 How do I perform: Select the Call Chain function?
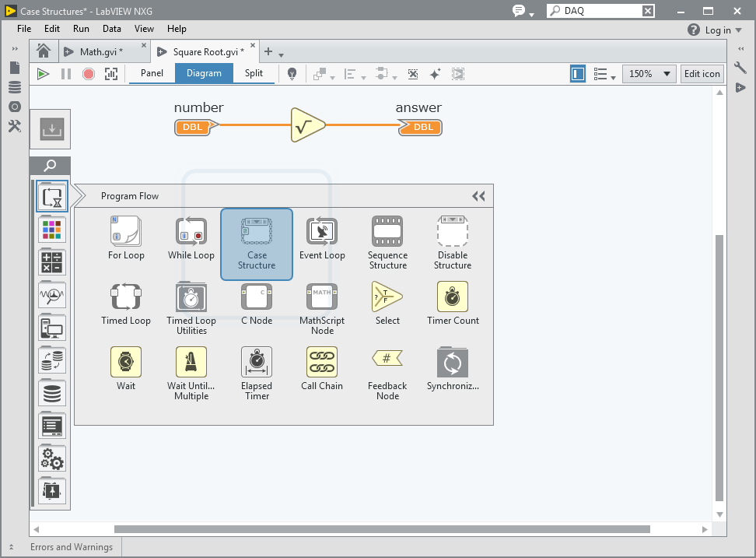coord(322,369)
